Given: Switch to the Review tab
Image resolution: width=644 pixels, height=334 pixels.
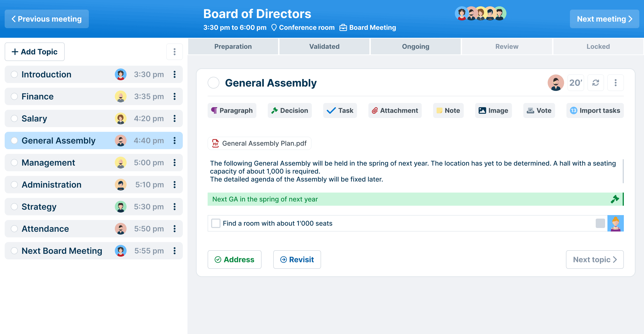Looking at the screenshot, I should click(506, 46).
